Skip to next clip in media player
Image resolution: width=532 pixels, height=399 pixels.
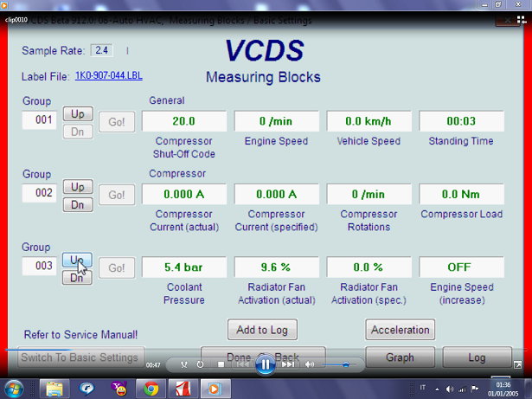[289, 365]
